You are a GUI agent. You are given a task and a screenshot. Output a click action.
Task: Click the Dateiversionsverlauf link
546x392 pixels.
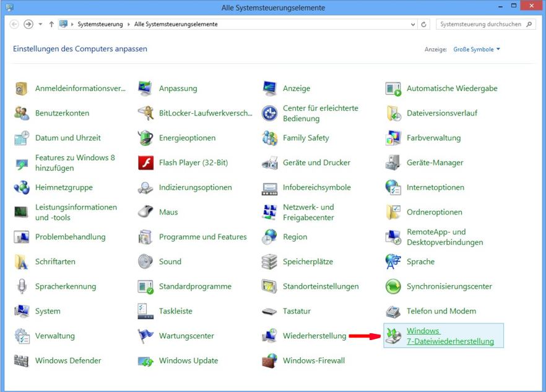[x=442, y=113]
